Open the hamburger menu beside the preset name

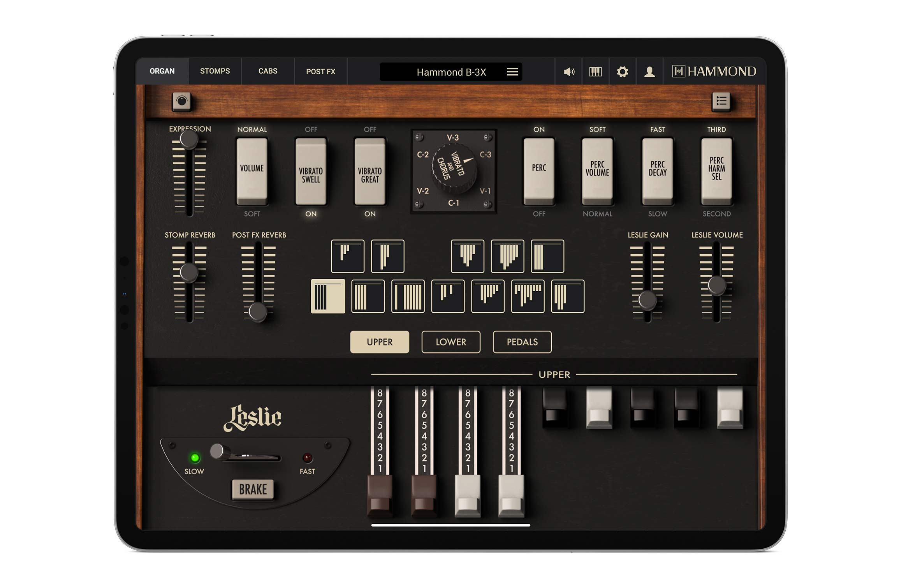(512, 71)
